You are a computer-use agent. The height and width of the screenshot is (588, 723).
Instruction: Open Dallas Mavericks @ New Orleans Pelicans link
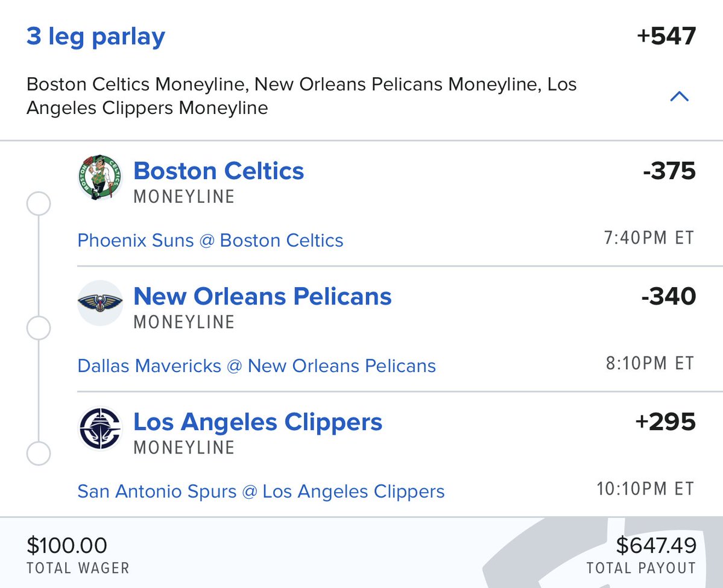256,365
